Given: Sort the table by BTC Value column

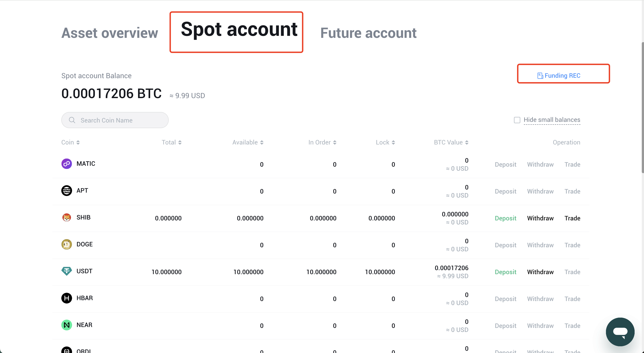Looking at the screenshot, I should pyautogui.click(x=451, y=142).
